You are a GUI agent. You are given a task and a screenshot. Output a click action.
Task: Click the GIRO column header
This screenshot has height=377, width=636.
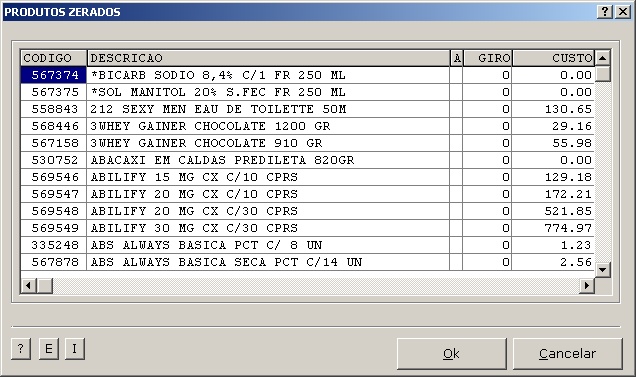(x=488, y=58)
